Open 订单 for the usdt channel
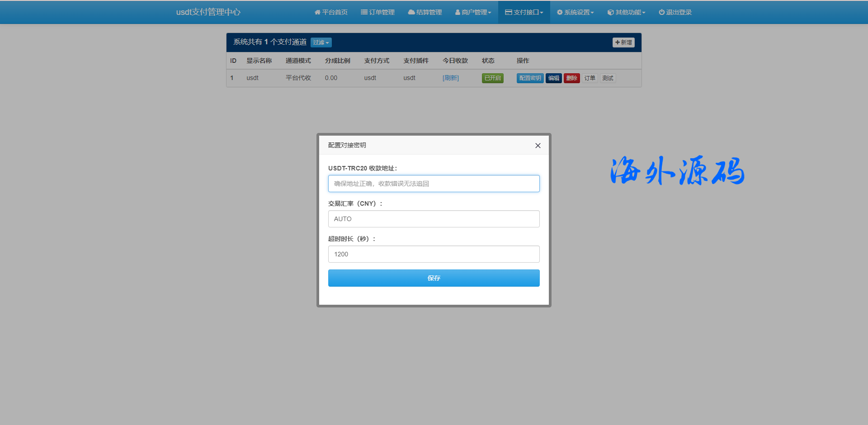Screen dimensions: 868x425 [x=590, y=78]
